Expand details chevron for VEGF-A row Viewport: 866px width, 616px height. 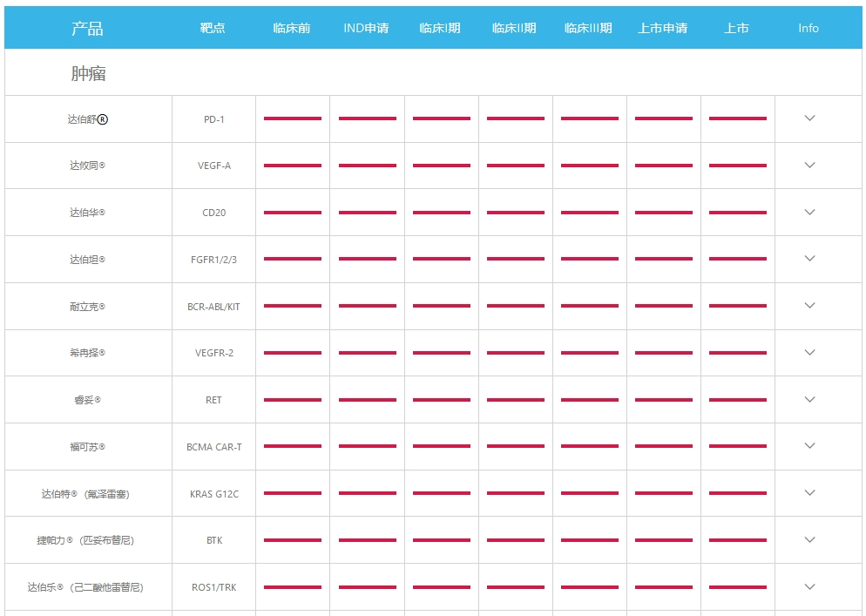pos(809,166)
